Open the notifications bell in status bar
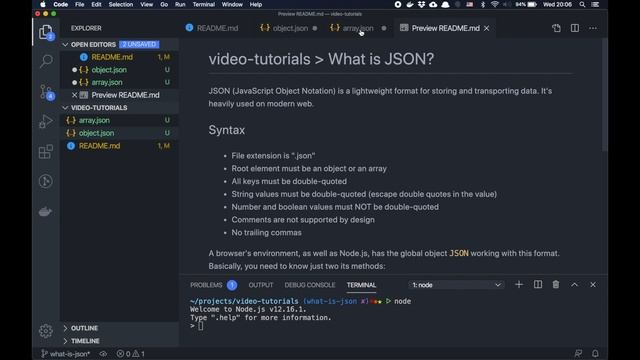The image size is (640, 360). tap(595, 353)
